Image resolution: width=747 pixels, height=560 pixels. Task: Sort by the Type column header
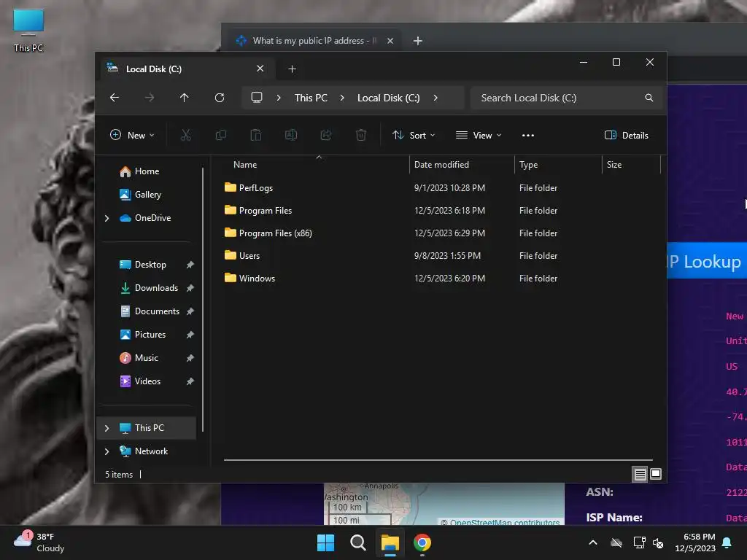pyautogui.click(x=558, y=165)
